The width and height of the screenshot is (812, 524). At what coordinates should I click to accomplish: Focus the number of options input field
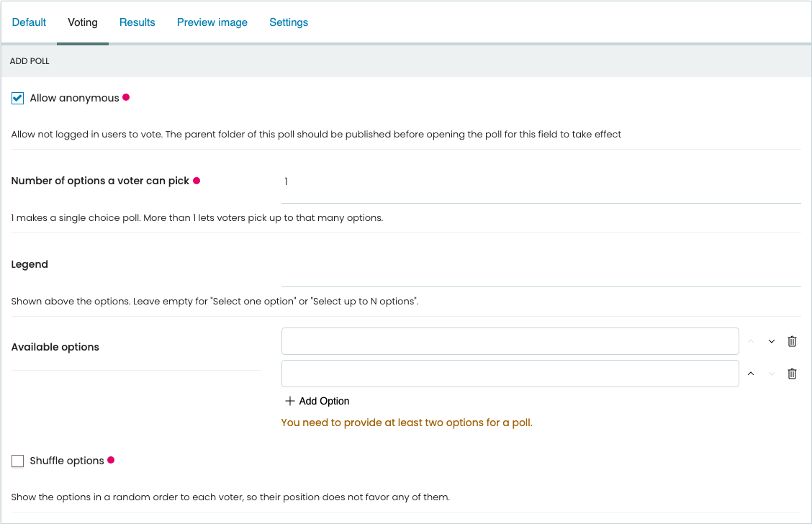(541, 181)
